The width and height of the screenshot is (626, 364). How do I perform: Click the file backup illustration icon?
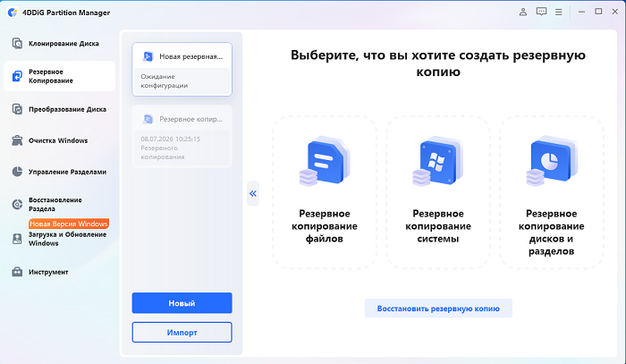[325, 161]
